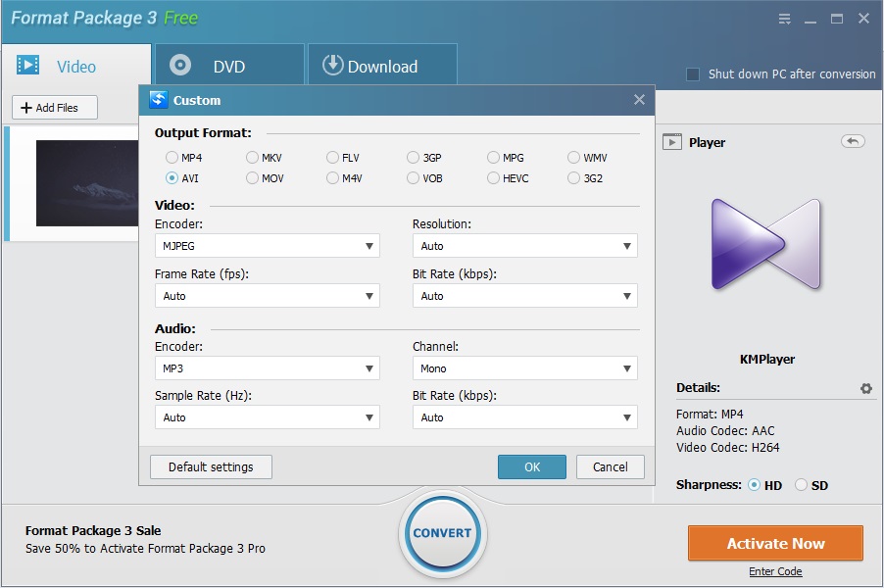Screen dimensions: 884x588
Task: Open the Resolution dropdown
Action: pos(525,246)
